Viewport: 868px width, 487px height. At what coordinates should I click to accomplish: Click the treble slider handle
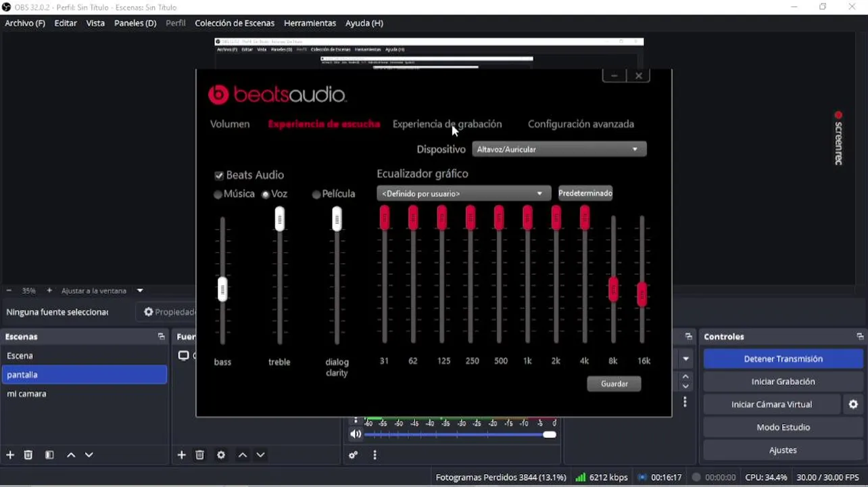pos(279,219)
